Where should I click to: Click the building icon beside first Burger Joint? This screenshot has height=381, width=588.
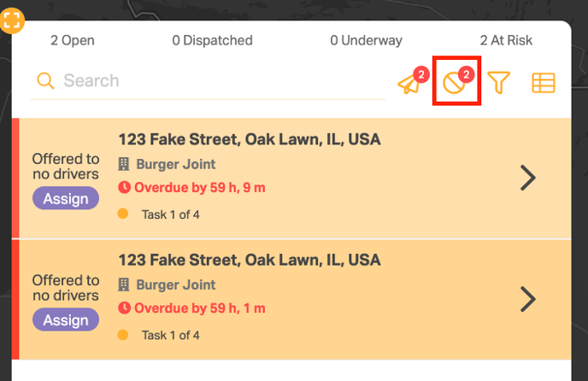(x=124, y=164)
